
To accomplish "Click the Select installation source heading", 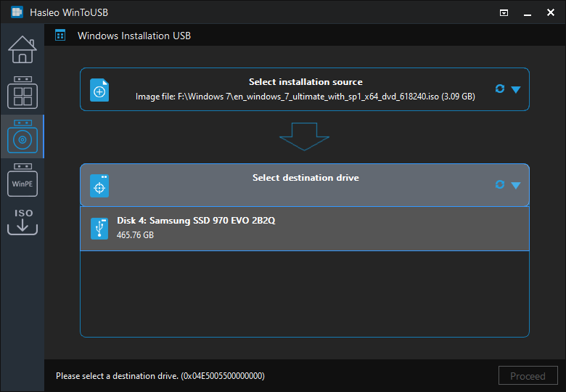I will (x=305, y=82).
